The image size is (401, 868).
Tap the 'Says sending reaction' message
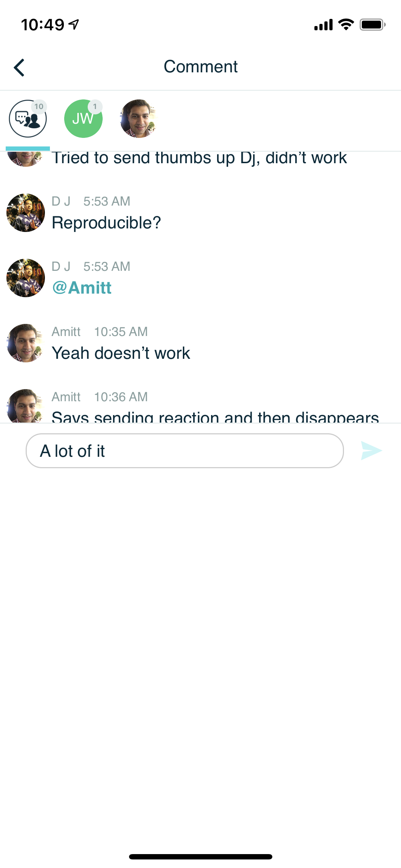pyautogui.click(x=215, y=417)
